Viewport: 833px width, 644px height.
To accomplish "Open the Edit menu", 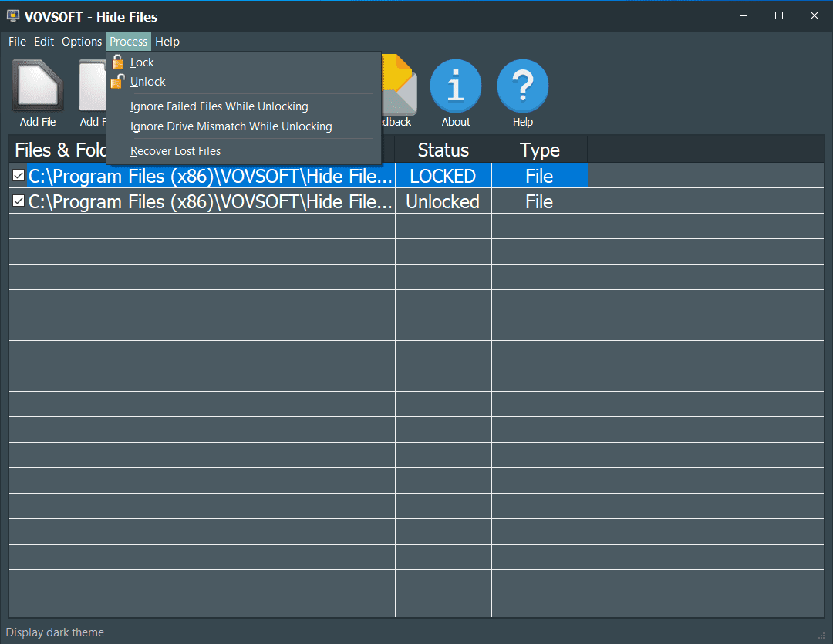I will click(x=44, y=42).
